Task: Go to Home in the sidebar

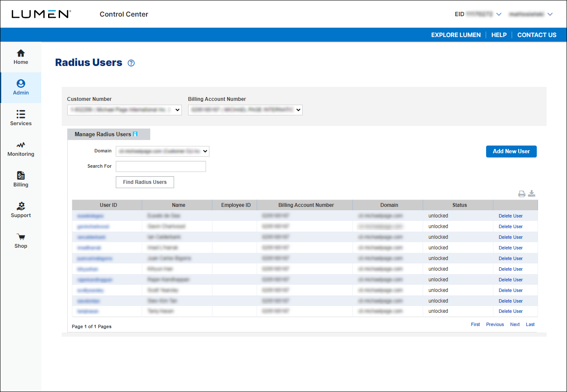Action: click(x=21, y=57)
